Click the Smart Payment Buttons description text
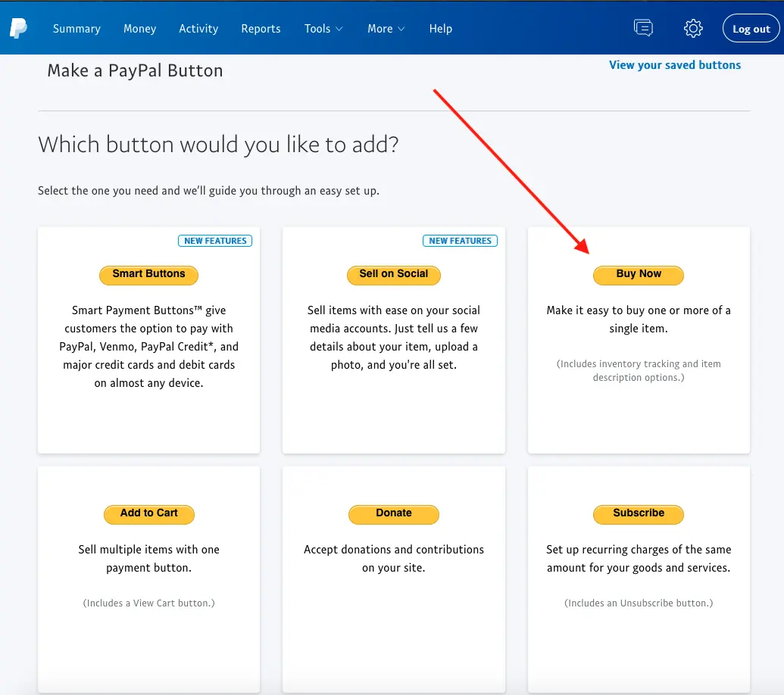 [148, 346]
